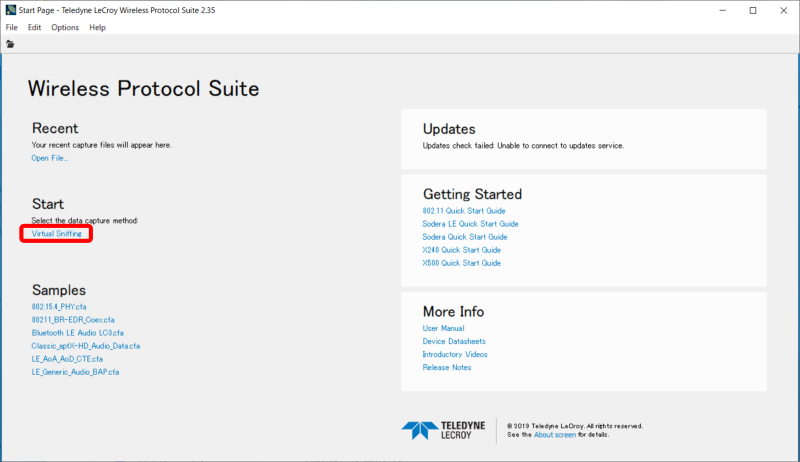This screenshot has height=462, width=800.
Task: Open the Release Notes link
Action: [x=447, y=367]
